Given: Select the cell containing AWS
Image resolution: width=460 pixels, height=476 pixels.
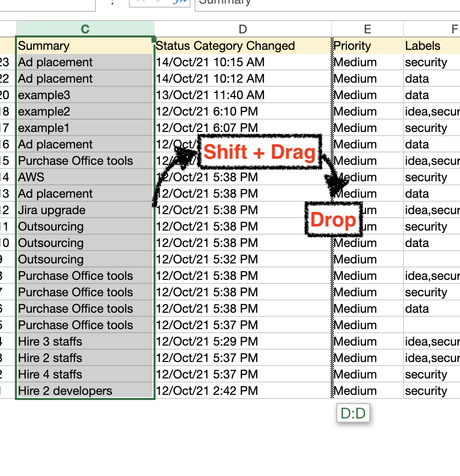Looking at the screenshot, I should click(x=85, y=177).
